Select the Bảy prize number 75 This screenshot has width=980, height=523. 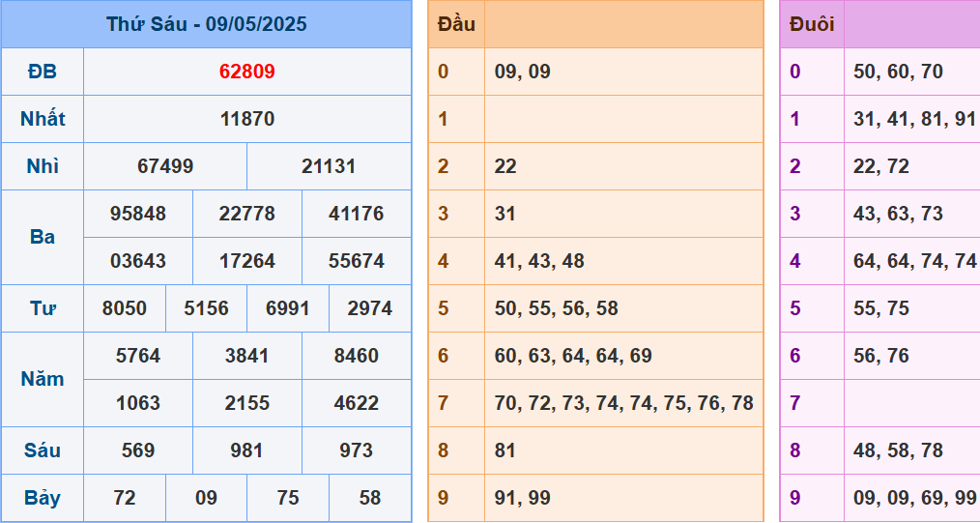pos(287,498)
